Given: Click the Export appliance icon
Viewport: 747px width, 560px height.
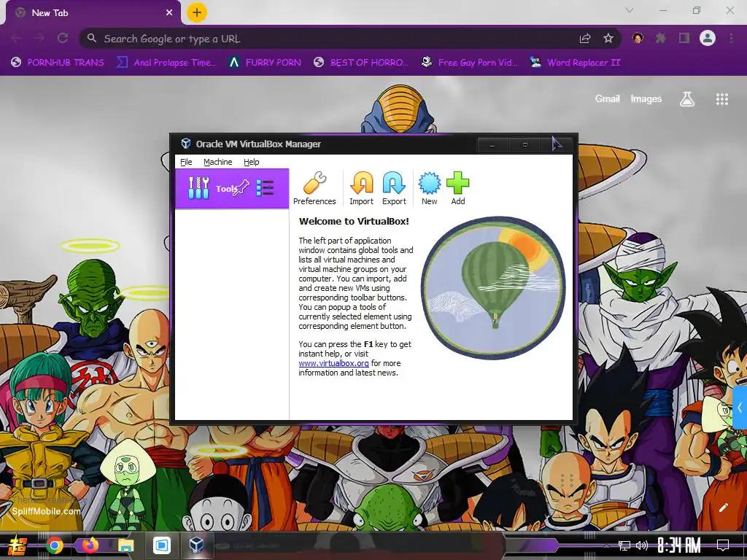Looking at the screenshot, I should 394,189.
